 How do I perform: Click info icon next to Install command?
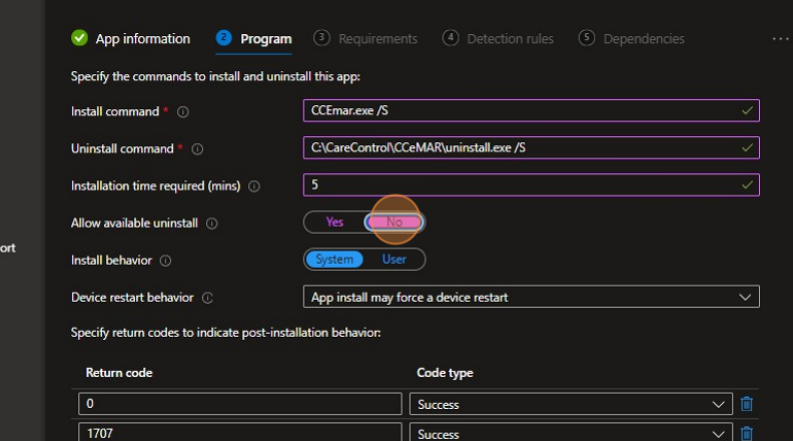(183, 112)
